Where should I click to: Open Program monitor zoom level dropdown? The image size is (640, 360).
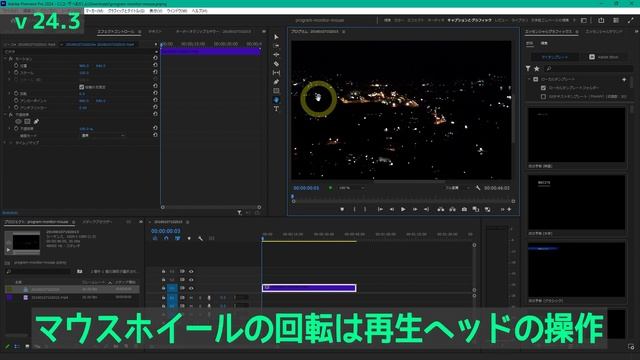point(351,188)
